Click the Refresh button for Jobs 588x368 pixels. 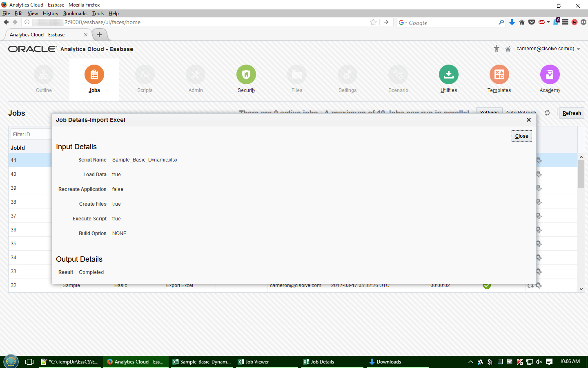[x=572, y=113]
